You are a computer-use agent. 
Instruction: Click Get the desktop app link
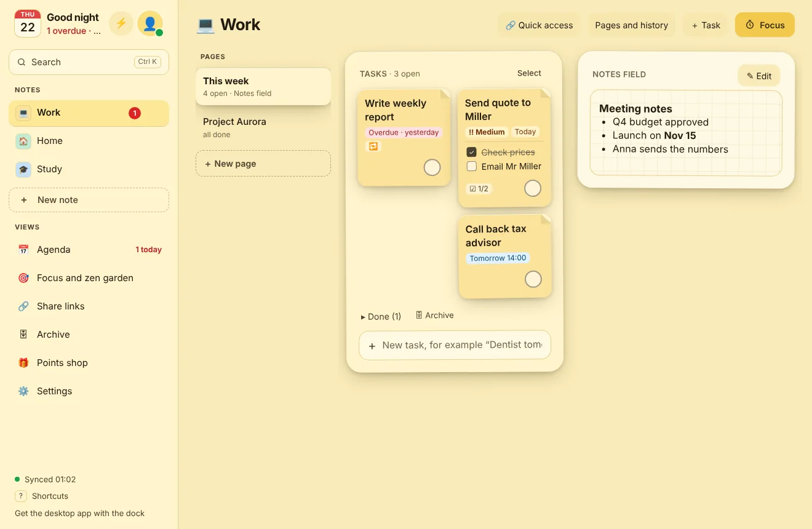80,513
